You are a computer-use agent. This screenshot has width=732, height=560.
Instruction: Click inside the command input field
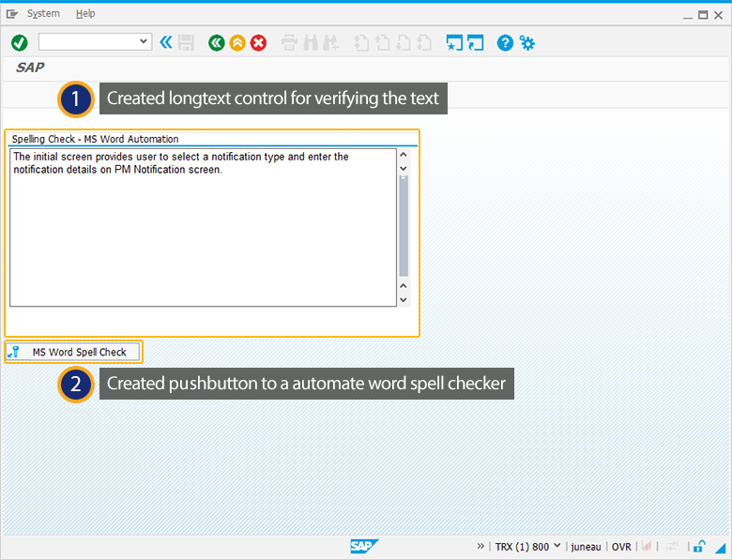click(x=89, y=41)
